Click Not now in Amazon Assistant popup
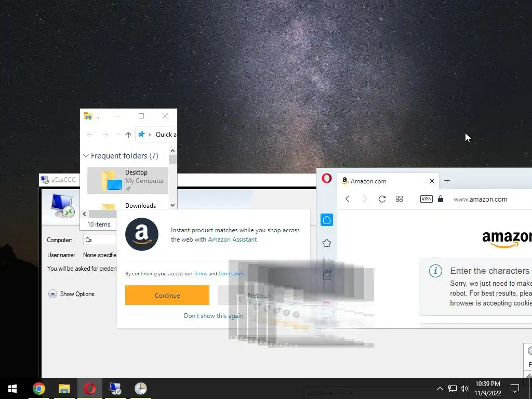The height and width of the screenshot is (399, 532). point(260,295)
